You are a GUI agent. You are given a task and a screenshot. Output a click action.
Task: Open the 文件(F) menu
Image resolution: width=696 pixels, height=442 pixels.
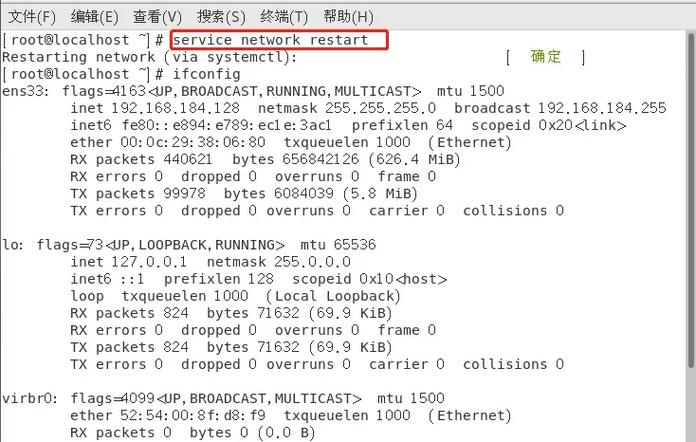[x=32, y=17]
